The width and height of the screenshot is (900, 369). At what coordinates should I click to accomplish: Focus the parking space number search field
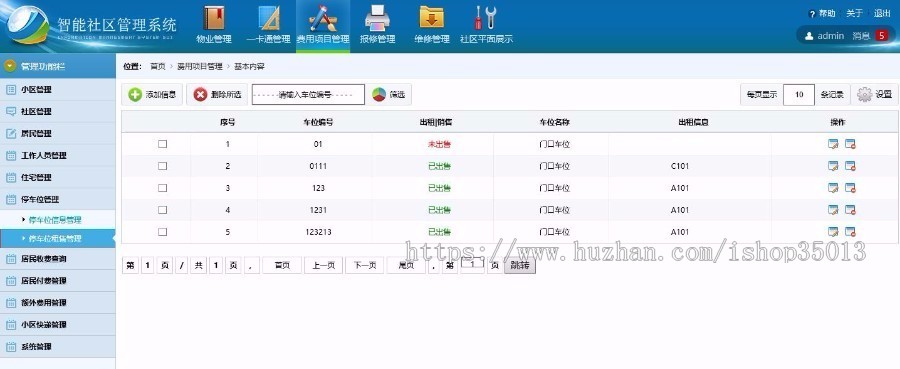[308, 95]
